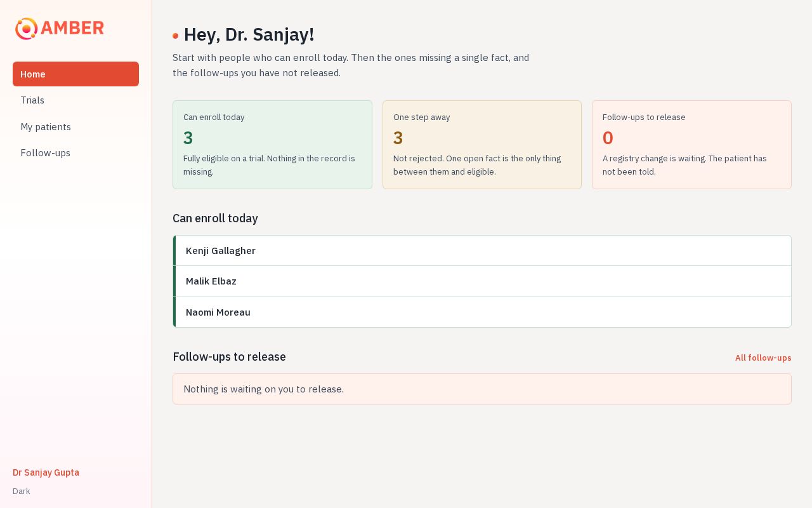The height and width of the screenshot is (508, 812).
Task: Follow the All follow-ups link
Action: click(x=763, y=358)
